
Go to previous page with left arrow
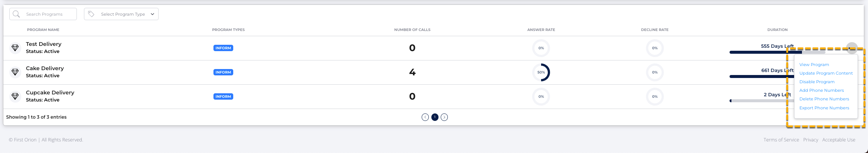[425, 117]
